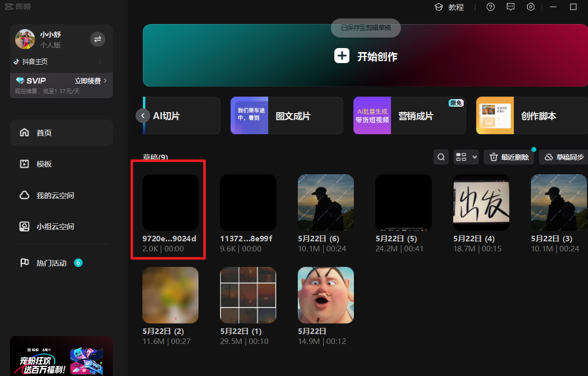Open 小组云空间 in the sidebar
The image size is (588, 376).
click(61, 227)
